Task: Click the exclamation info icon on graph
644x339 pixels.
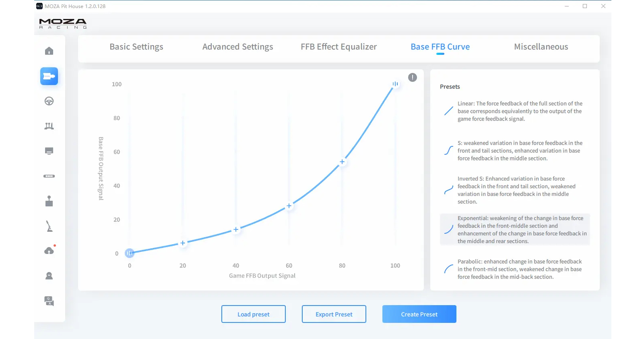Action: tap(413, 77)
